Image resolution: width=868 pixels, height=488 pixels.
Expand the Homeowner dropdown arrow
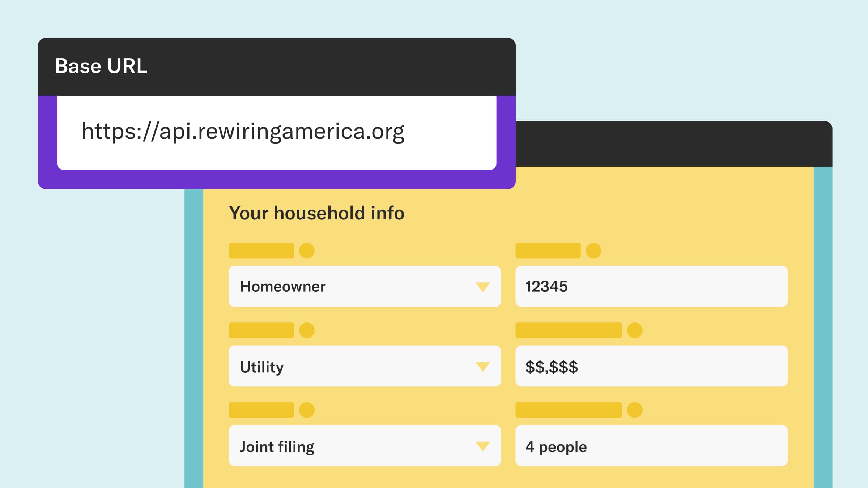point(482,287)
